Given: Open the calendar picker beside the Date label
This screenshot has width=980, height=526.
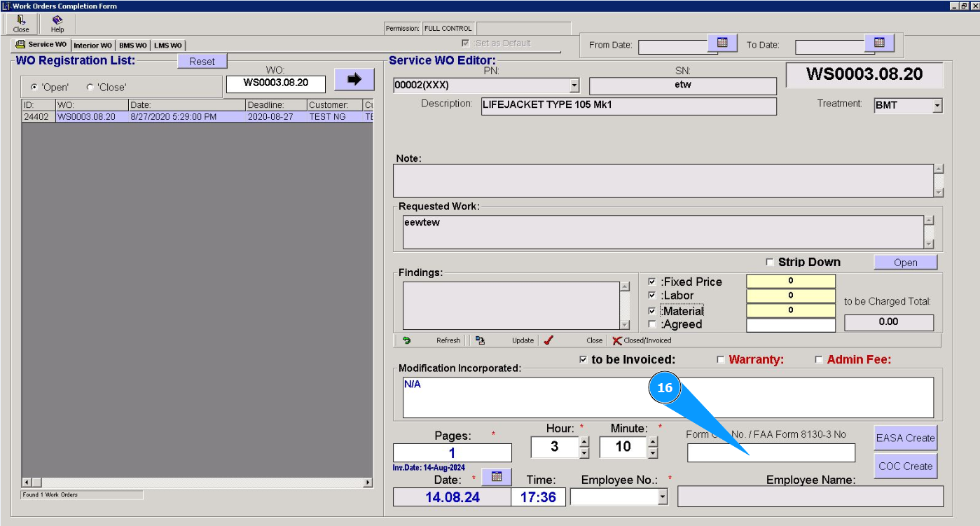Looking at the screenshot, I should point(497,477).
